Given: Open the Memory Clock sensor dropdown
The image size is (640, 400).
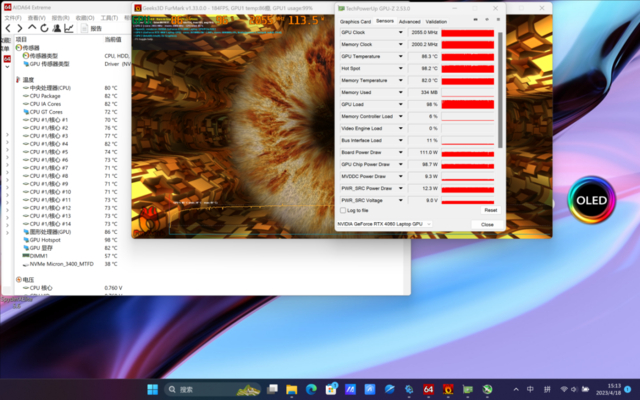Looking at the screenshot, I should [x=400, y=44].
